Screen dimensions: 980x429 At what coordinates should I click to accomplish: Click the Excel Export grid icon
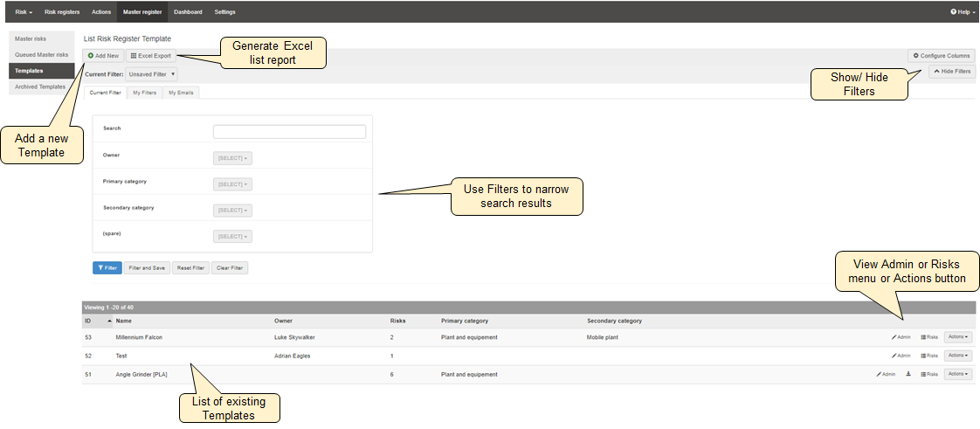click(x=133, y=56)
